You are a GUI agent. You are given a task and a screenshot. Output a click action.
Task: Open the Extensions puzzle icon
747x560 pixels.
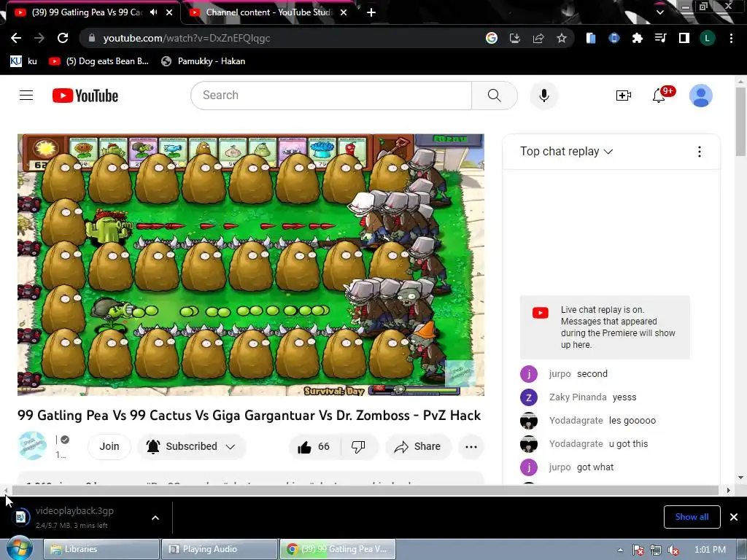pos(637,38)
